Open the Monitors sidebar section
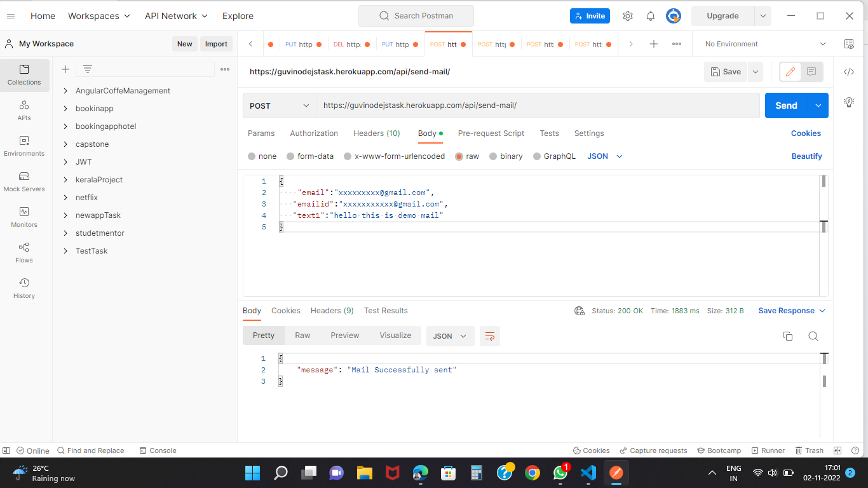 (x=24, y=217)
